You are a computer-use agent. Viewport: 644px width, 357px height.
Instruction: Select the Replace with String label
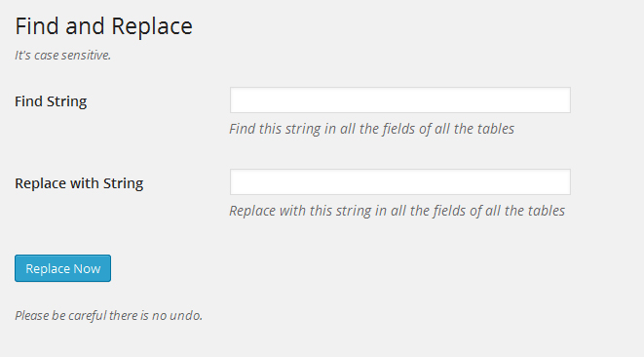tap(79, 183)
